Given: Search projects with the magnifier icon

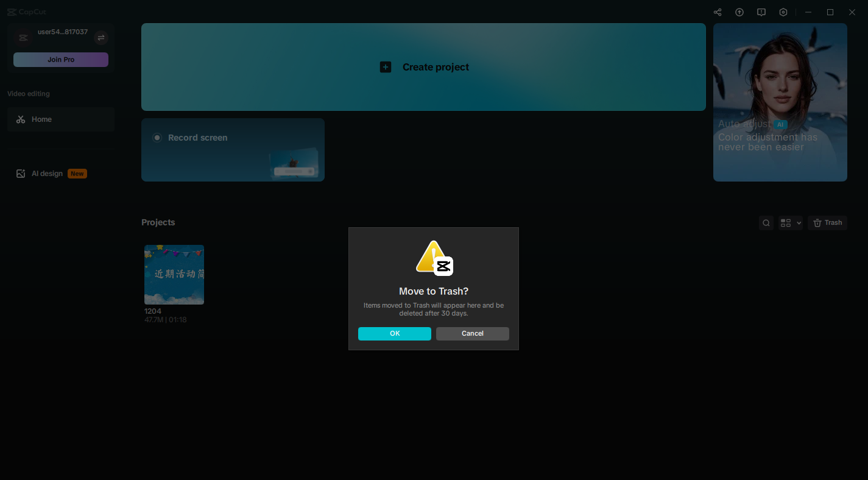Looking at the screenshot, I should 766,223.
